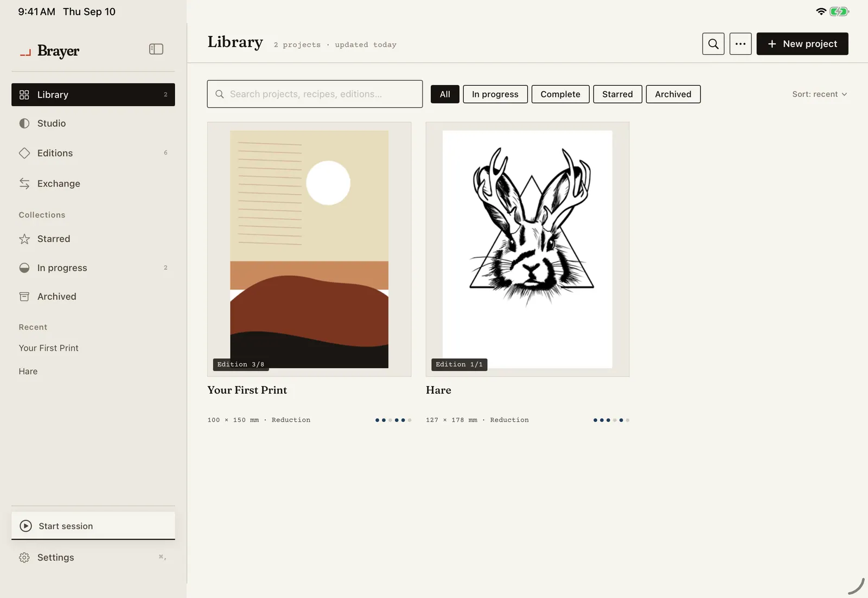Image resolution: width=868 pixels, height=598 pixels.
Task: Filter by In progress chip
Action: (x=495, y=94)
